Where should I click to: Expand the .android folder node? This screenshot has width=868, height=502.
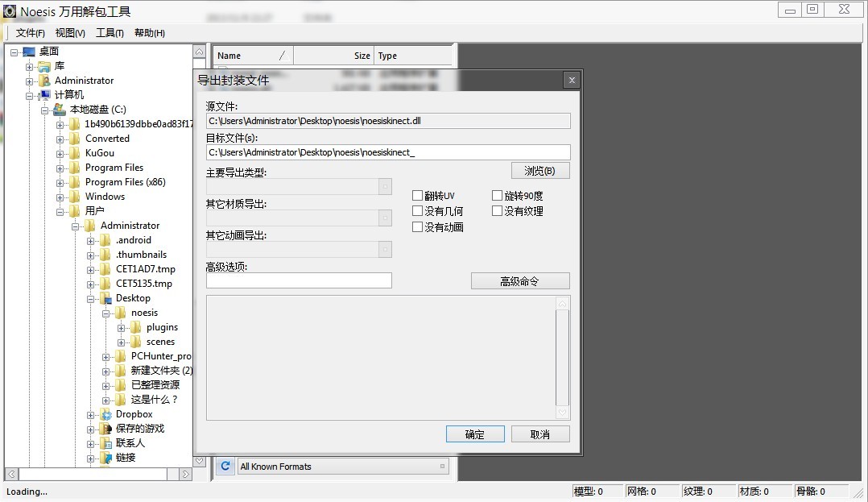[x=90, y=240]
